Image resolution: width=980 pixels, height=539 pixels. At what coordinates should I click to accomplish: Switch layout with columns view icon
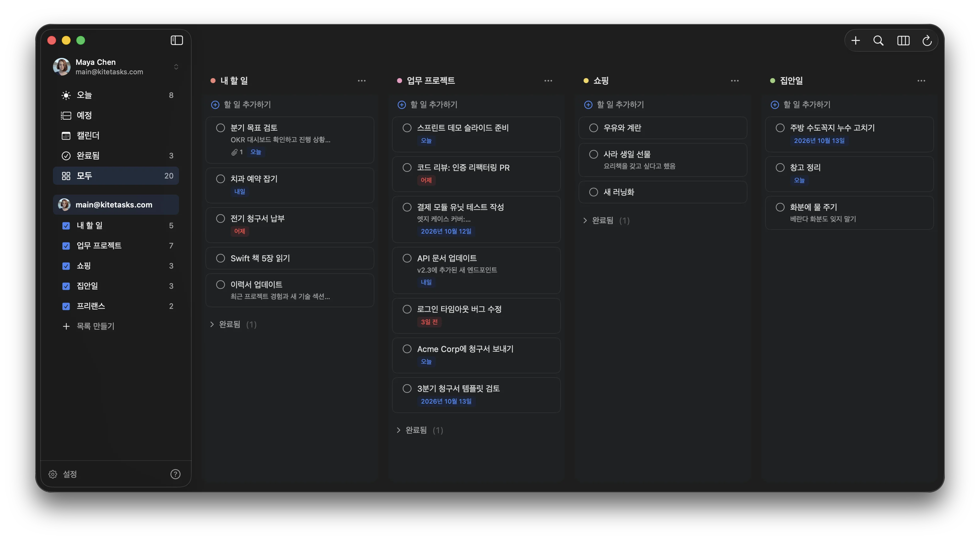pos(903,40)
